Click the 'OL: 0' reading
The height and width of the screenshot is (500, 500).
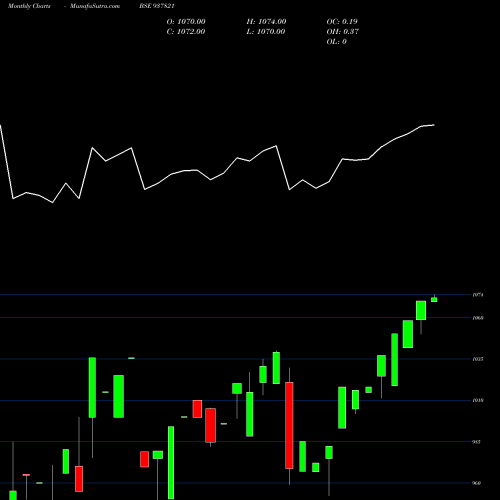pos(337,42)
